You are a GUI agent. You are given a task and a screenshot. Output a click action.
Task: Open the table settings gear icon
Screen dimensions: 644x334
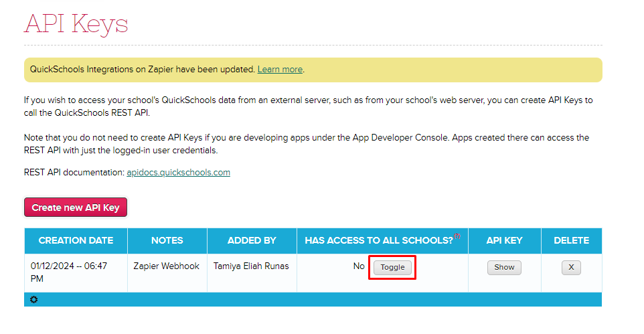point(33,299)
